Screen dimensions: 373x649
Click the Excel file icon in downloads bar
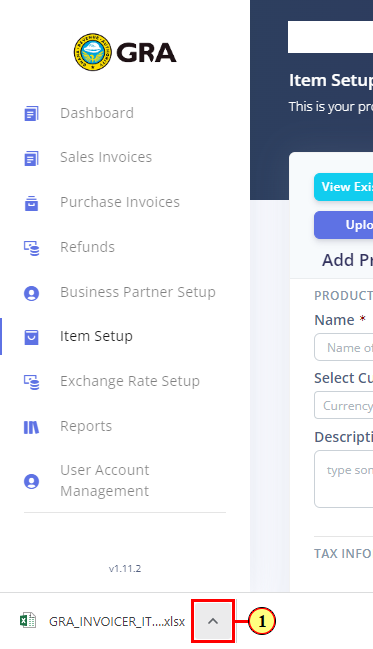click(28, 620)
